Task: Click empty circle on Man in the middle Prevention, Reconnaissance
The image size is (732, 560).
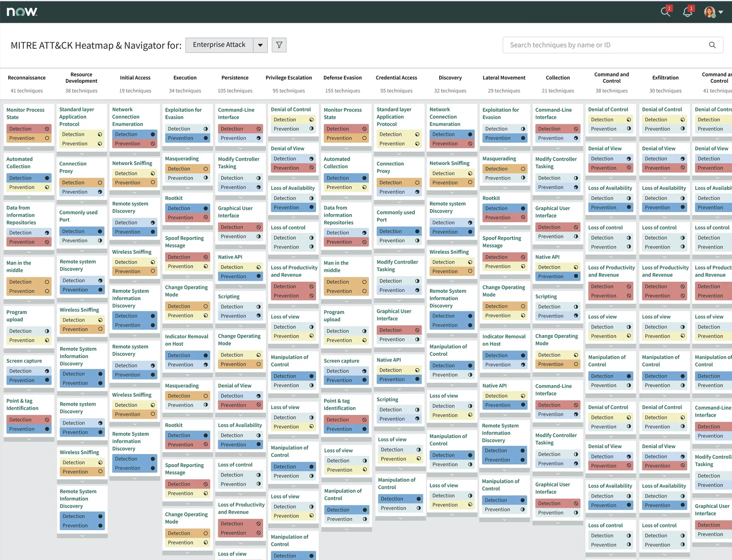Action: [x=47, y=291]
